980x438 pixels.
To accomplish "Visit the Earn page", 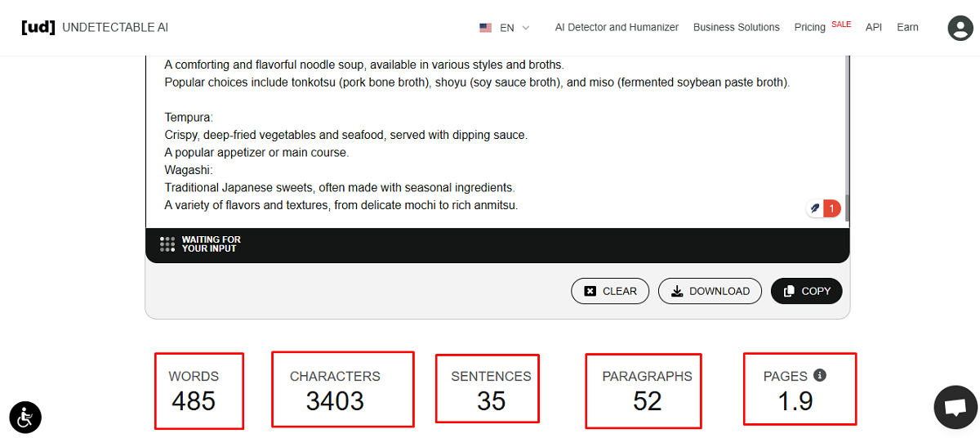I will point(907,27).
